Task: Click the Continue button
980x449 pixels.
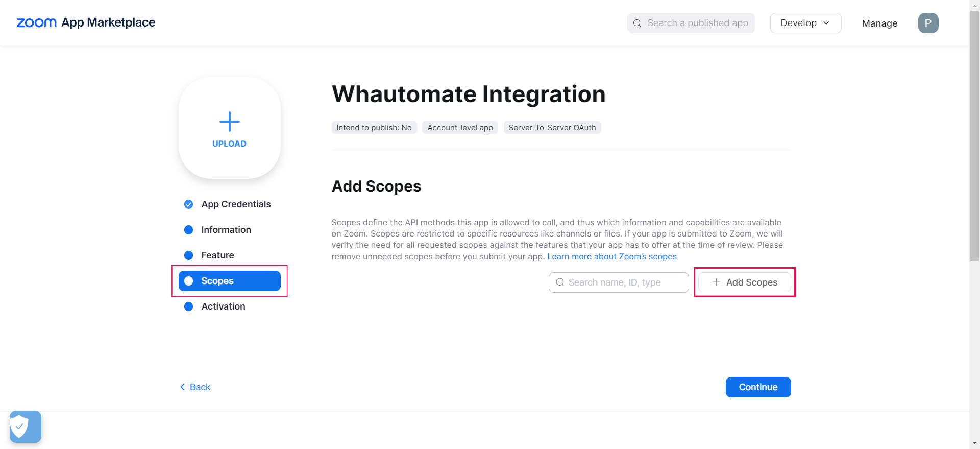Action: click(758, 387)
